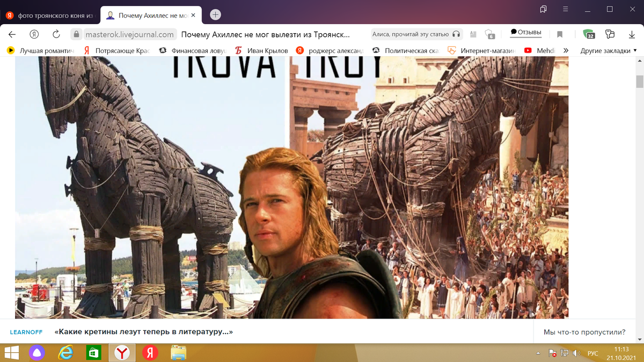The image size is (644, 362).
Task: Open the Windows Start button
Action: 11,353
